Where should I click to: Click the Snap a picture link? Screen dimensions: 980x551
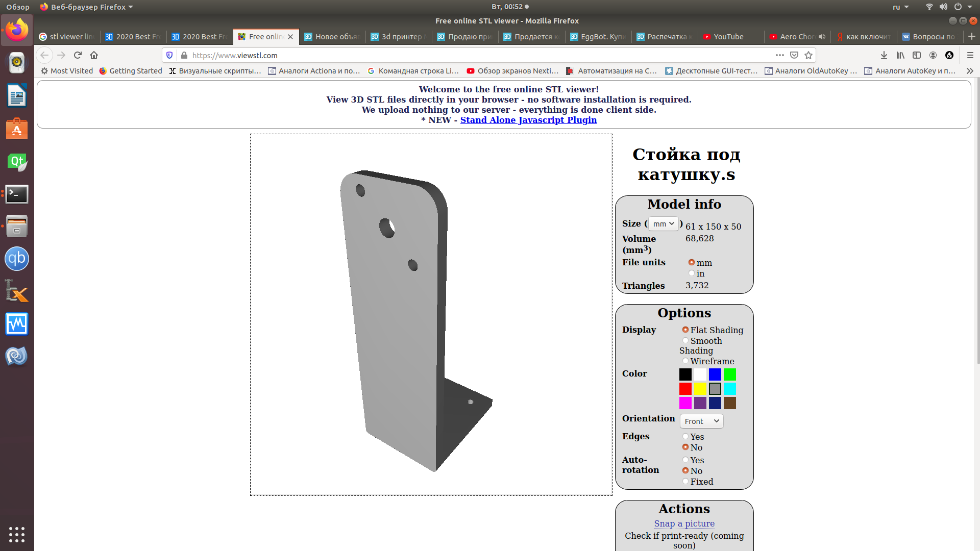(x=684, y=523)
